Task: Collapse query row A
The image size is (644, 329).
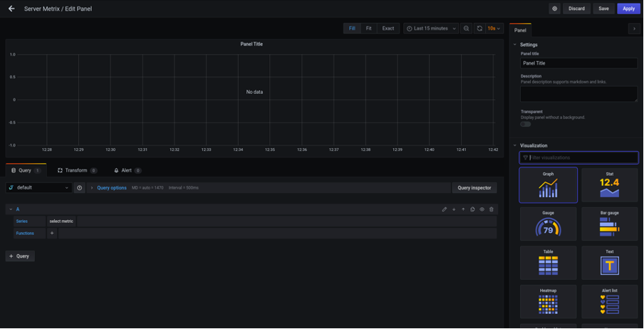Action: [x=11, y=209]
